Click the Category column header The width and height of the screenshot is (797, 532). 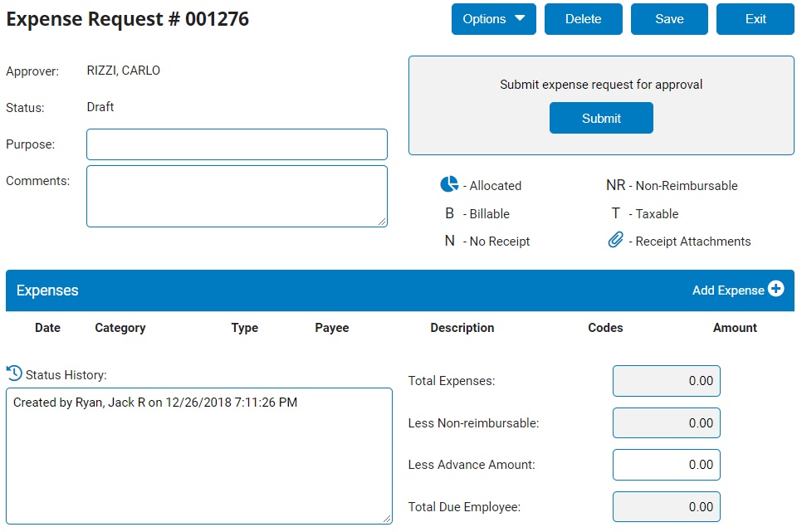[120, 328]
